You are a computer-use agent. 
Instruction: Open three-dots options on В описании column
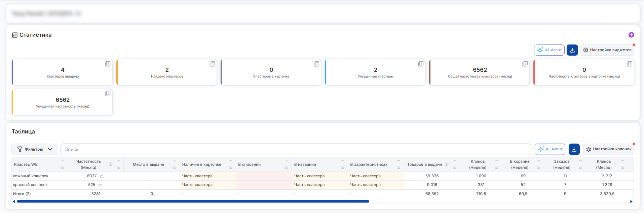(286, 161)
